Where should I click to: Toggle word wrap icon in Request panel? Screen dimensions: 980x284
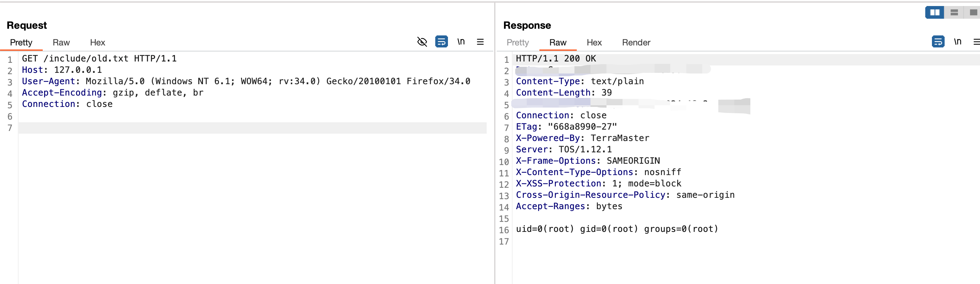[441, 41]
